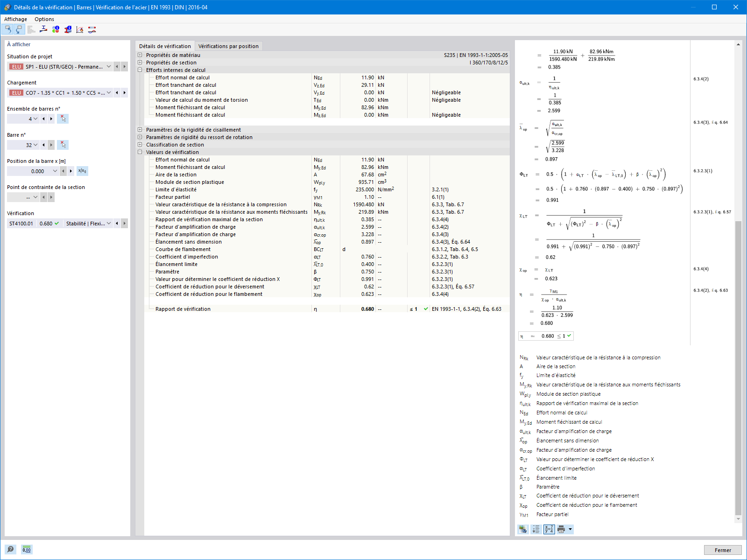Switch to Vérifications par position tab
747x560 pixels.
pos(228,46)
